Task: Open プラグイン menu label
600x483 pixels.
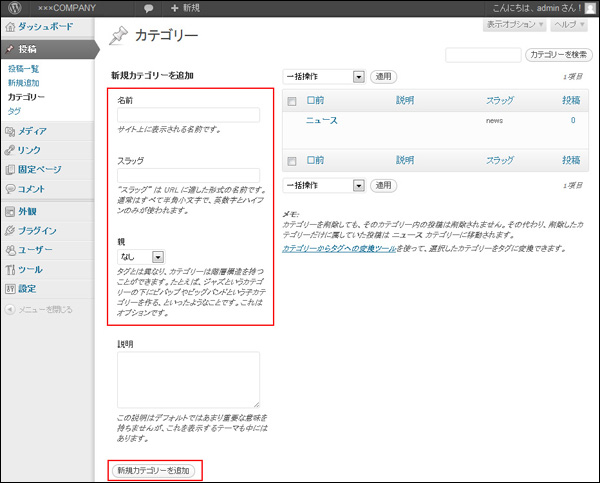Action: (x=38, y=231)
